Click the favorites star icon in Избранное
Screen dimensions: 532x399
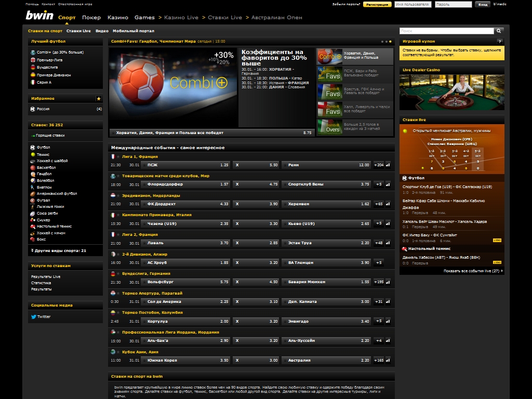pos(99,98)
